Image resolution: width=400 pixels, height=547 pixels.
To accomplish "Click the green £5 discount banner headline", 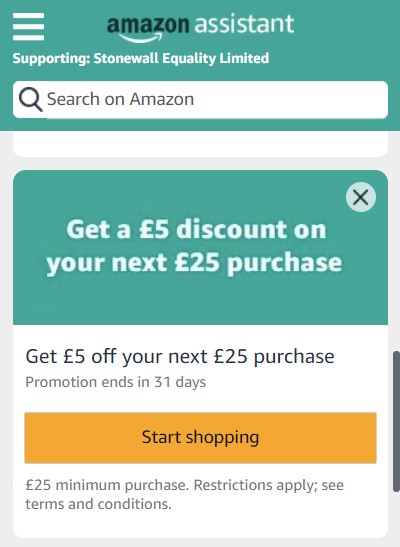I will click(194, 246).
